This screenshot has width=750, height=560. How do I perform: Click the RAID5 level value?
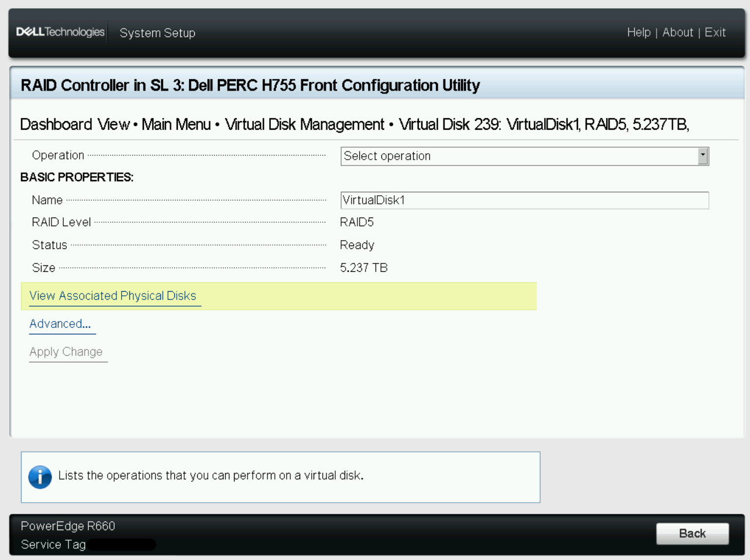[x=357, y=222]
